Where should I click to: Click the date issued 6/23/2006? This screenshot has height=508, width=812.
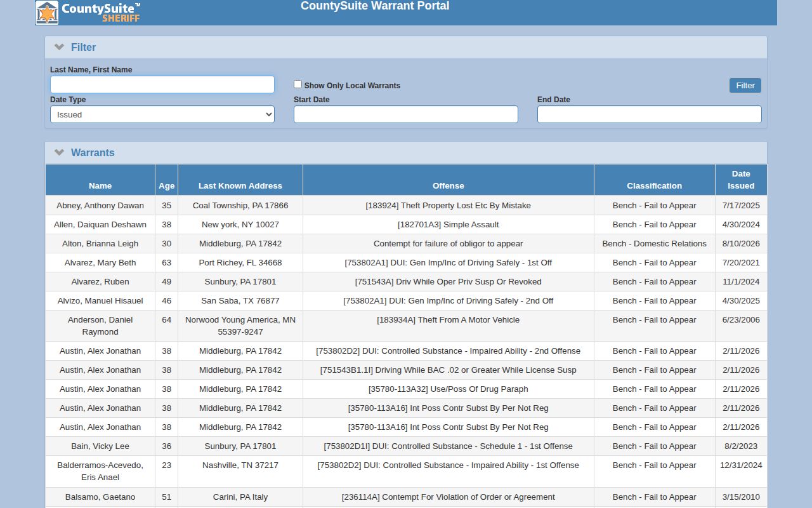pyautogui.click(x=741, y=320)
